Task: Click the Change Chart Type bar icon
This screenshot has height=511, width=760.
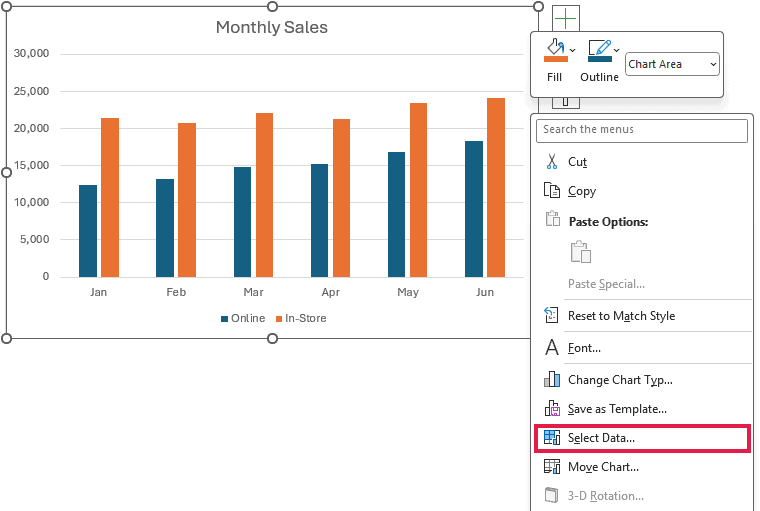Action: point(552,379)
